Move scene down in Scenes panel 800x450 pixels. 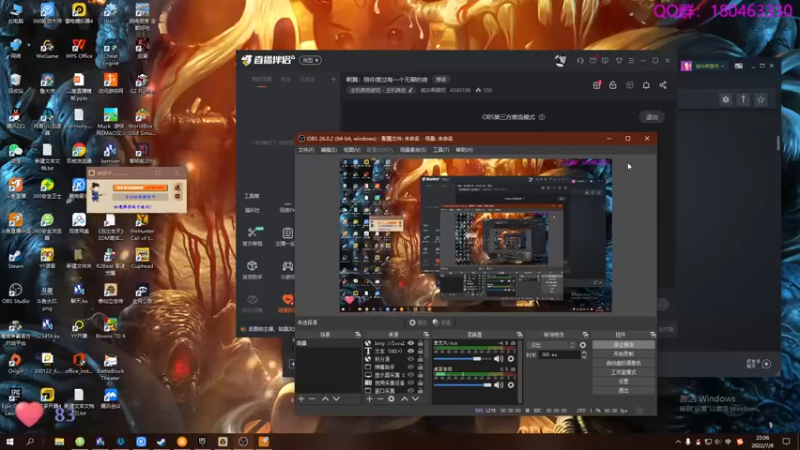coord(336,398)
